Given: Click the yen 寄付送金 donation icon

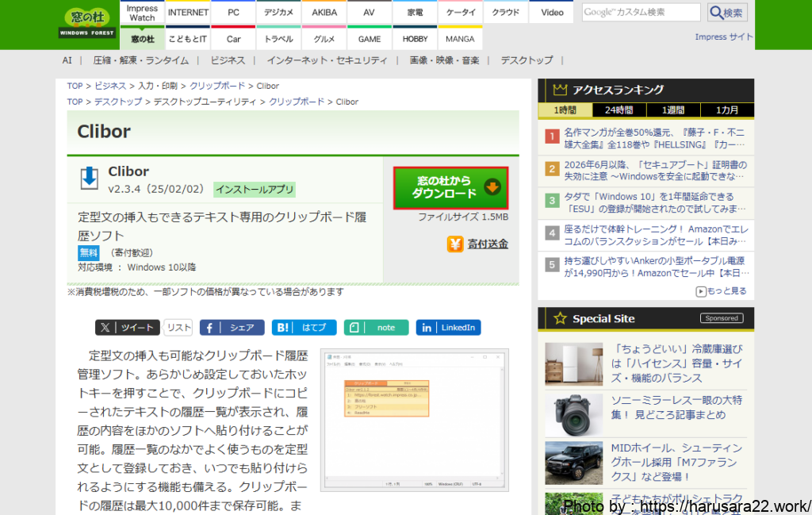Looking at the screenshot, I should pyautogui.click(x=455, y=244).
